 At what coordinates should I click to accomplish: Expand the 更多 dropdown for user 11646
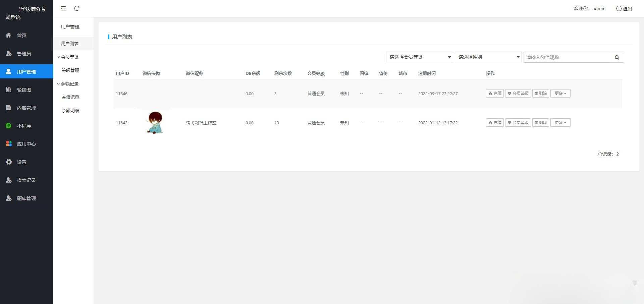click(x=560, y=94)
